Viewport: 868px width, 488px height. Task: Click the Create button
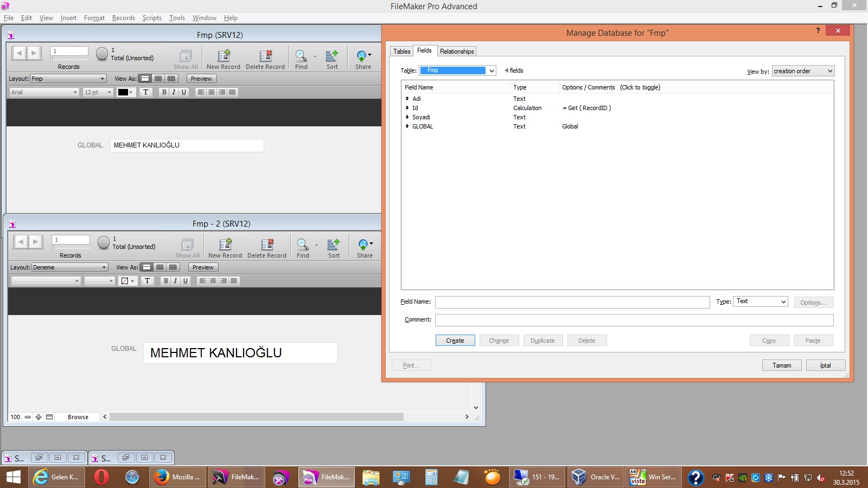[x=455, y=341]
